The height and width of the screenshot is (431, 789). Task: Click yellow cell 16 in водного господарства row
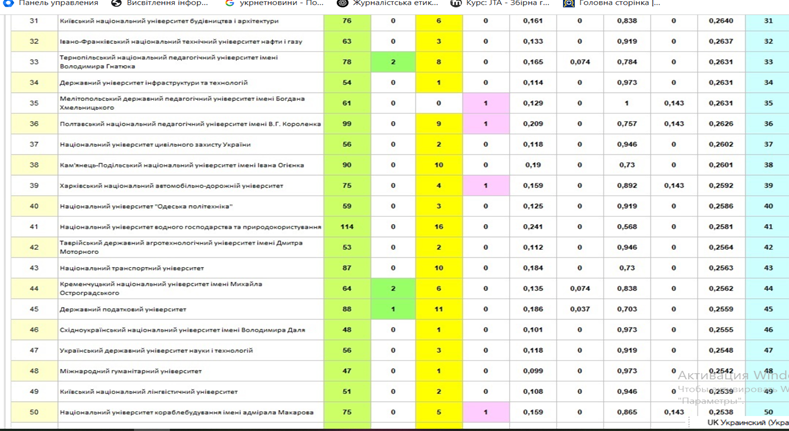point(439,227)
